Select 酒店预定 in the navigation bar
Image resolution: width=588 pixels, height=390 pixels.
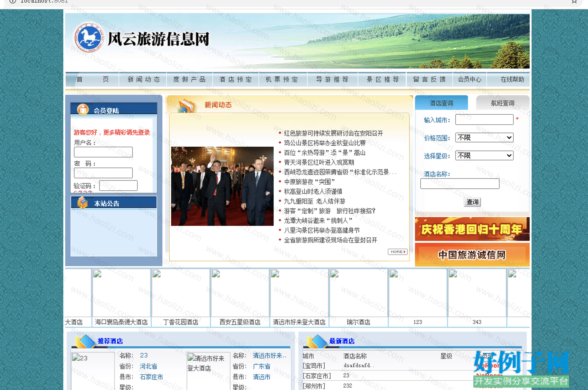[236, 79]
